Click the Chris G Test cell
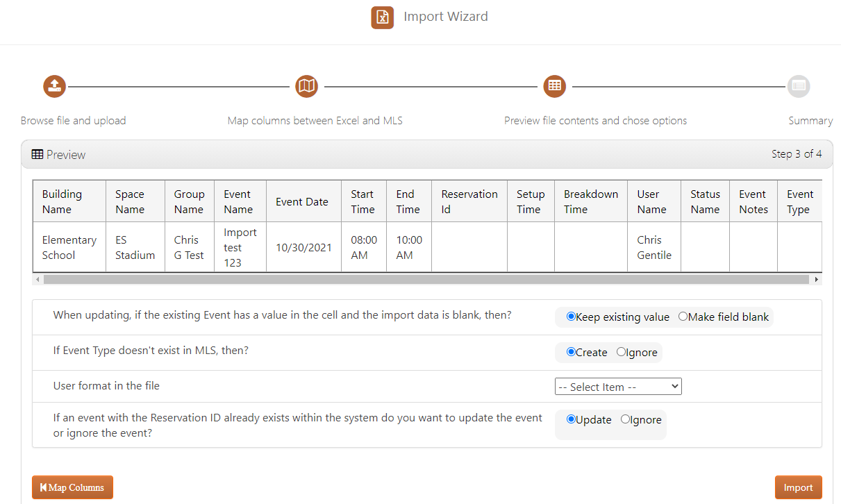The height and width of the screenshot is (504, 841). (x=190, y=247)
